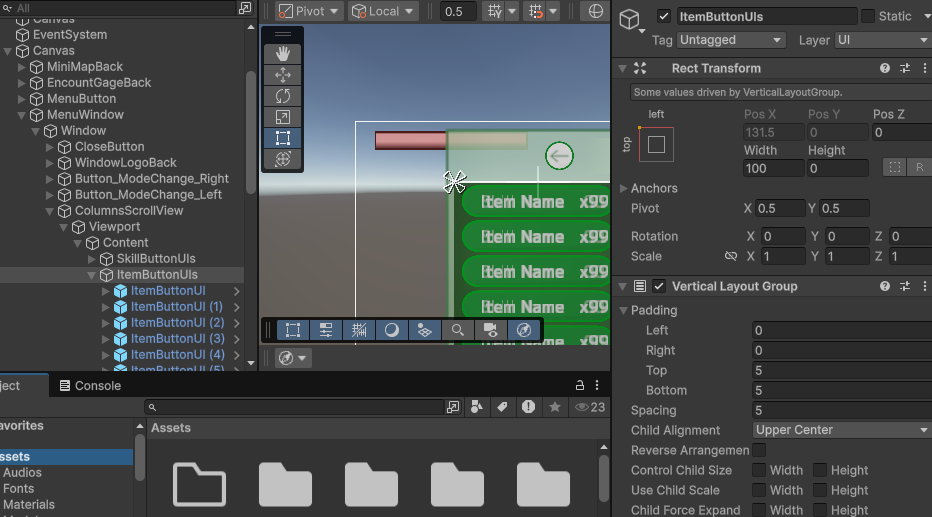The height and width of the screenshot is (517, 932).
Task: Expand the Anchors foldout
Action: click(624, 188)
